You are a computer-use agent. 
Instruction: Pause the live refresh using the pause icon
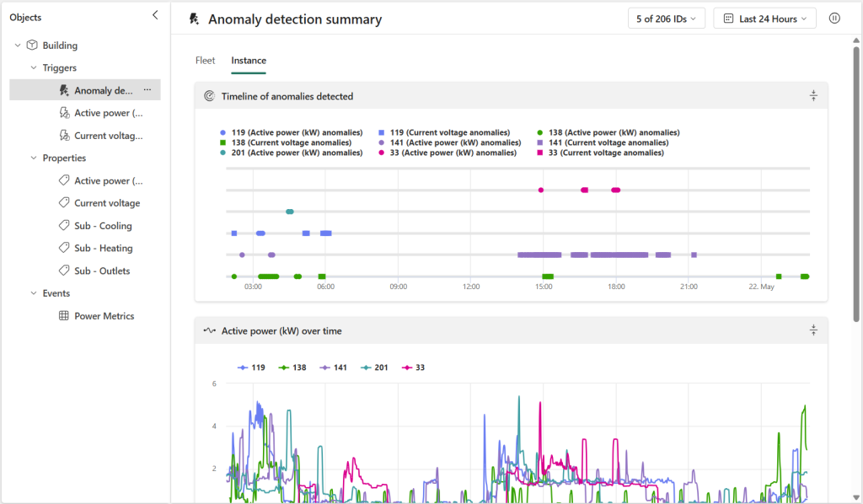point(834,19)
